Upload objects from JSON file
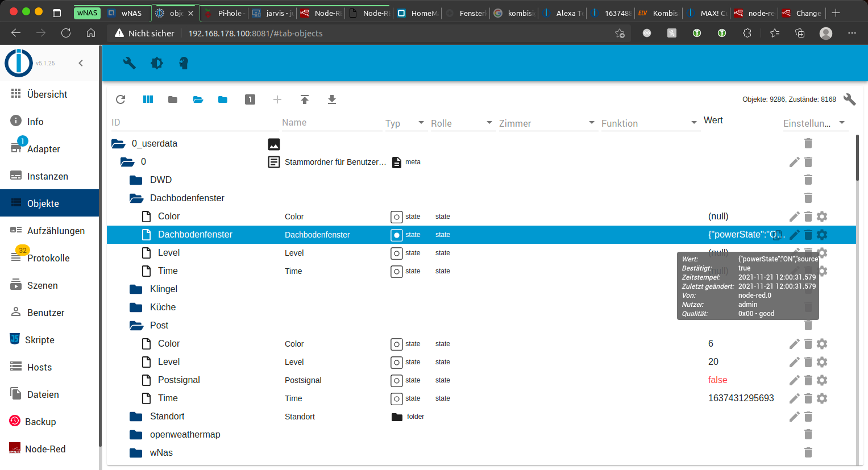Viewport: 868px width, 470px height. pos(305,99)
